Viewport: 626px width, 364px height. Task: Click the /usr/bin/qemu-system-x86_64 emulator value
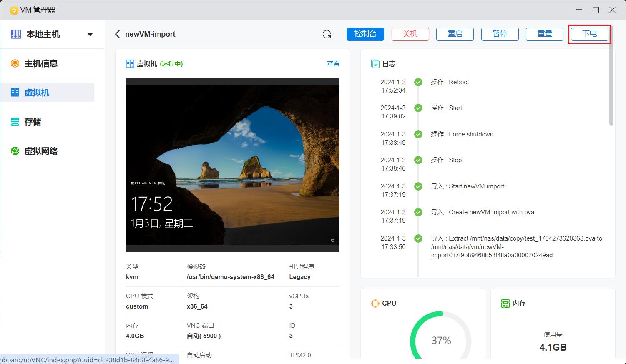coord(231,277)
